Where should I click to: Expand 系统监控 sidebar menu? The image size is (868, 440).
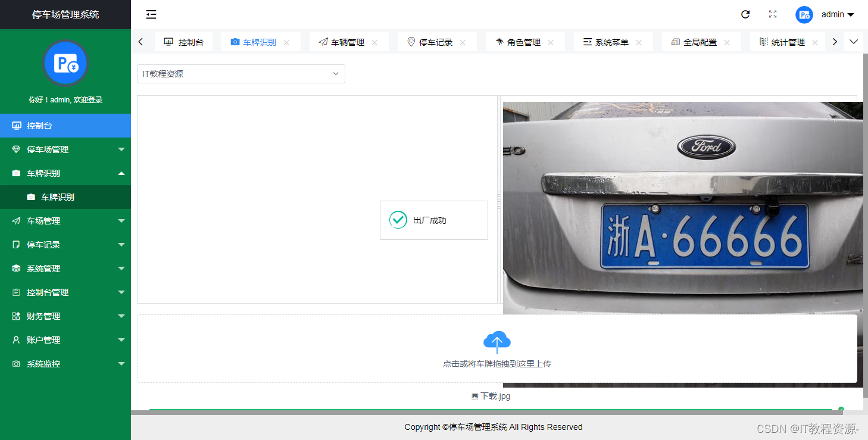(x=65, y=364)
